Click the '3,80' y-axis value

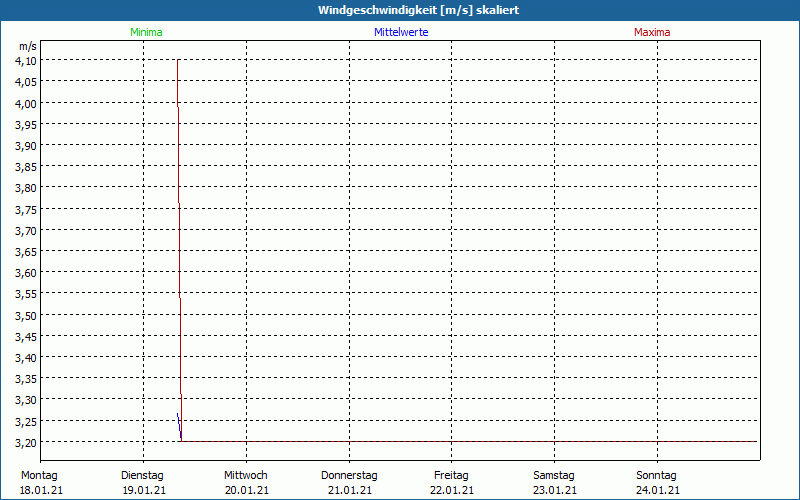coord(26,188)
